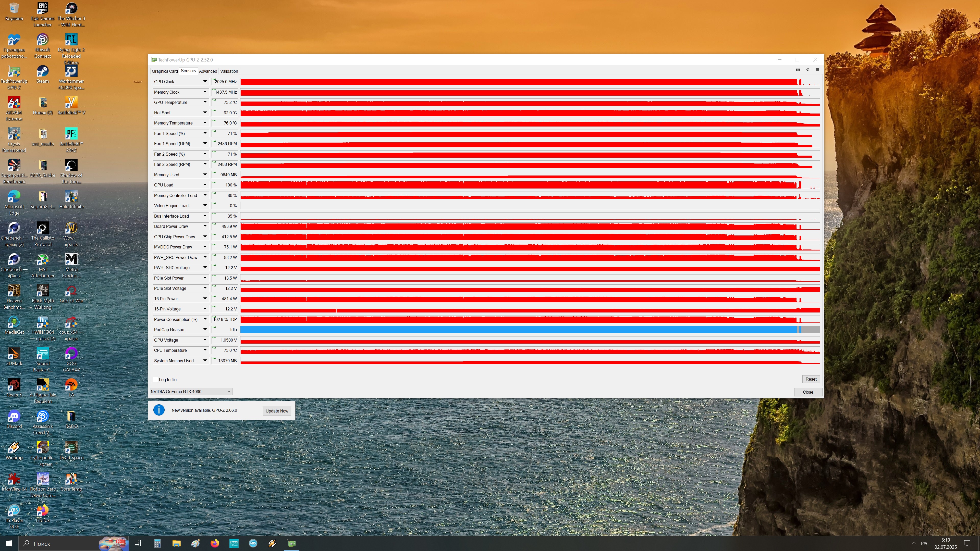Click the Update Now button
The image size is (980, 551).
277,411
